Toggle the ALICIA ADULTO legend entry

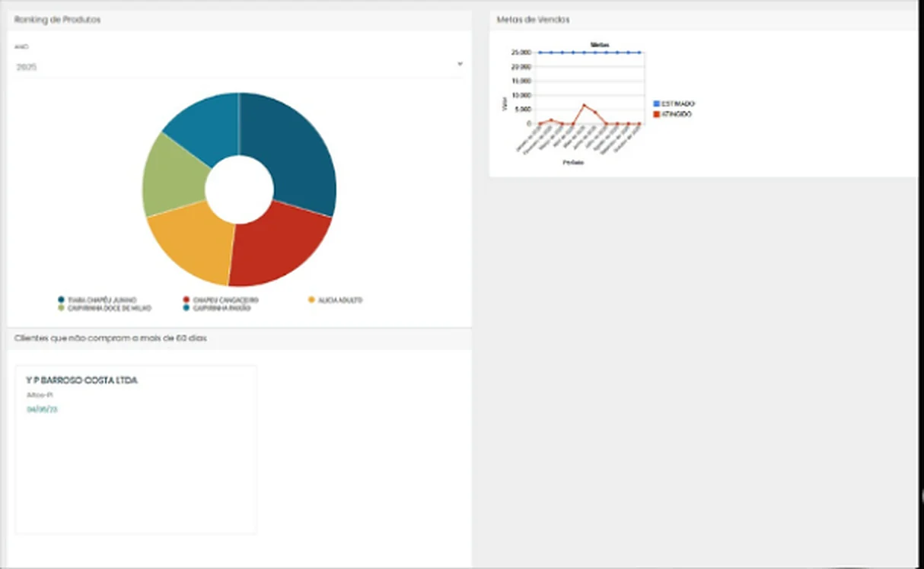(335, 300)
